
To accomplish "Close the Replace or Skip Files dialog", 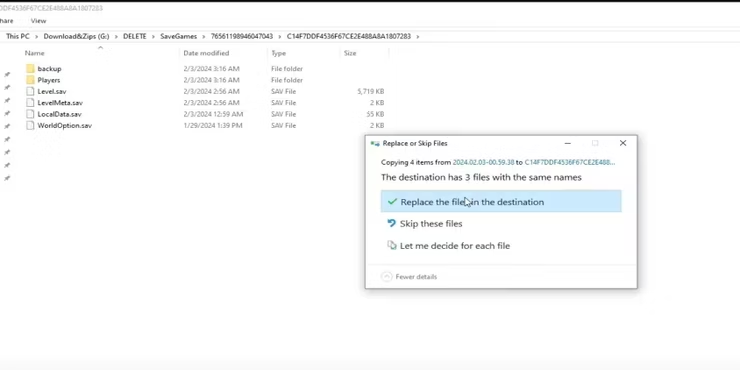I will [623, 143].
